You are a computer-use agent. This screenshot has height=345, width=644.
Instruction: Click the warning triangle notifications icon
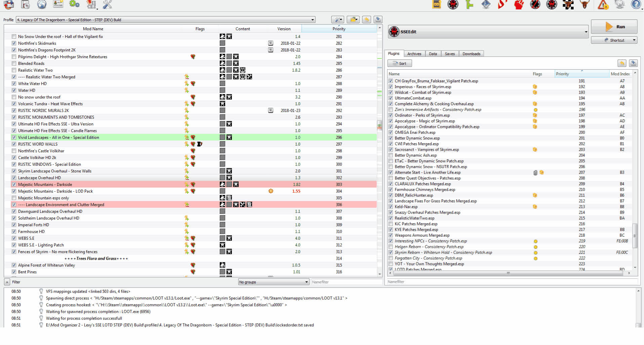pos(603,4)
